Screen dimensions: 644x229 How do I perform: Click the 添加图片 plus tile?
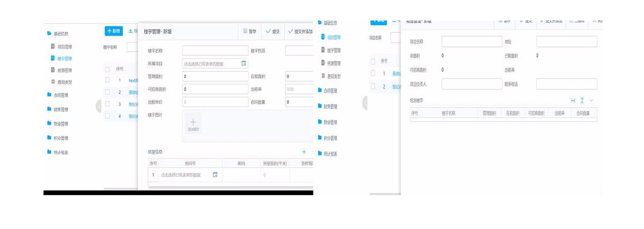tap(193, 124)
